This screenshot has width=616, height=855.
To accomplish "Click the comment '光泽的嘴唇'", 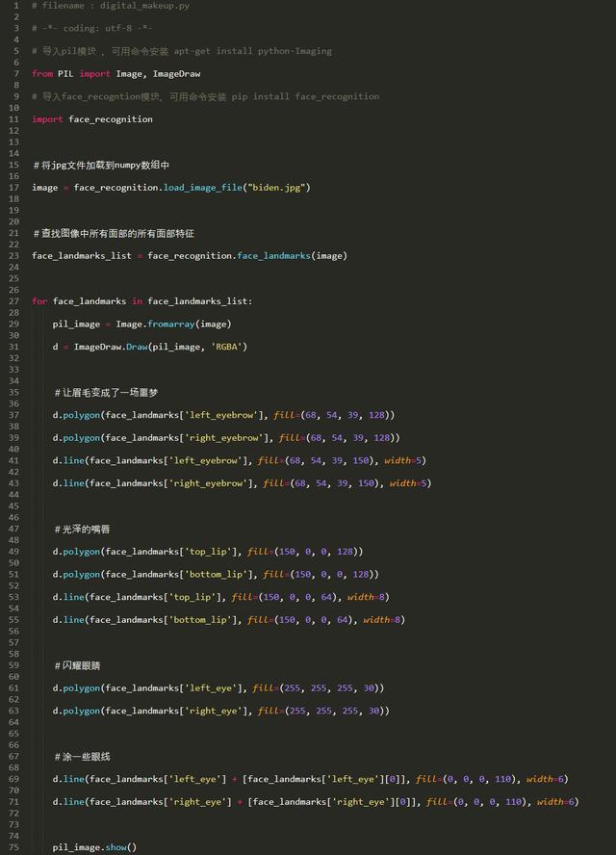I will pos(83,530).
